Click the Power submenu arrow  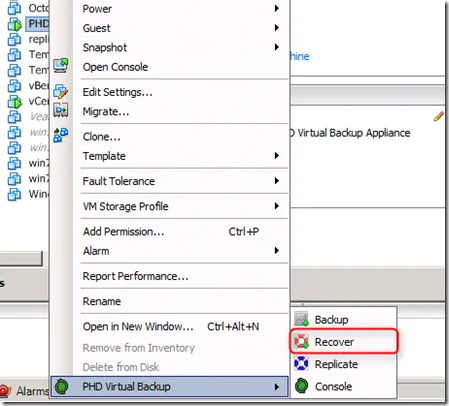click(x=276, y=8)
